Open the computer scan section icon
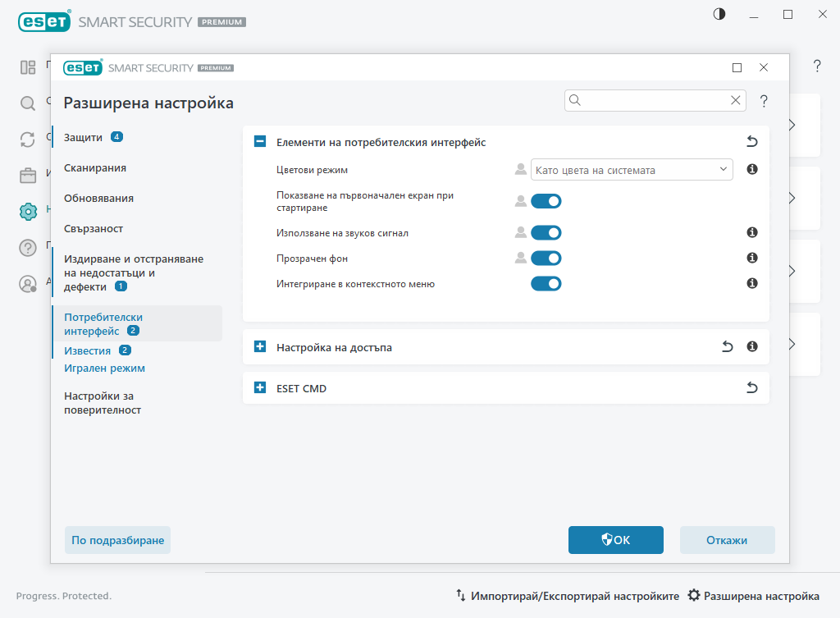This screenshot has height=618, width=840. (x=27, y=103)
